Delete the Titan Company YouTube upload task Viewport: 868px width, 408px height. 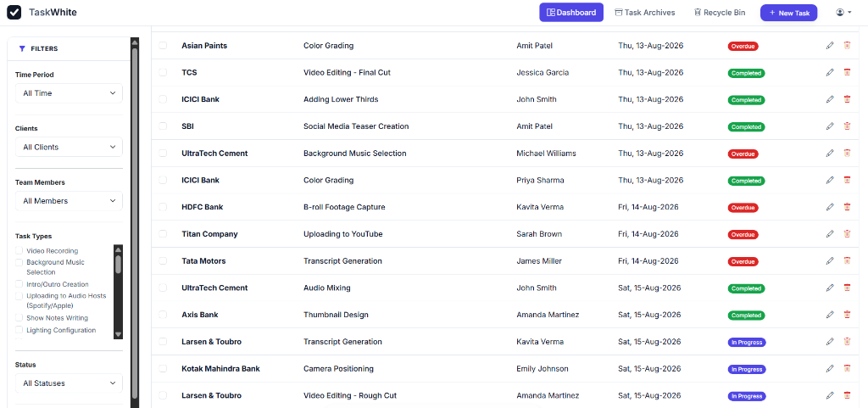tap(847, 233)
